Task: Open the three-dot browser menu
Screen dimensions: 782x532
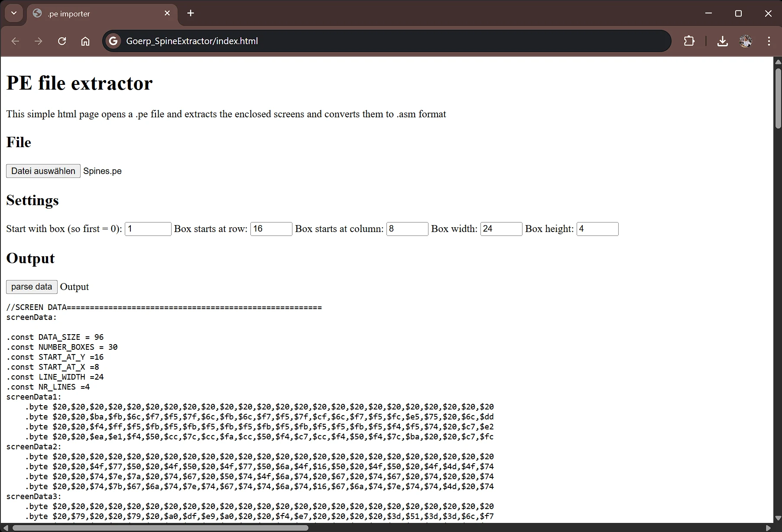Action: point(769,41)
